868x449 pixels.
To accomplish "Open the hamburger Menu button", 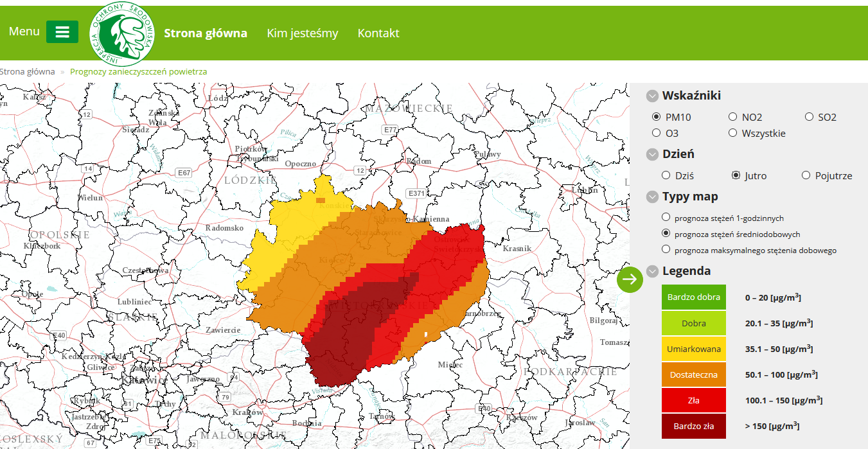I will coord(62,32).
